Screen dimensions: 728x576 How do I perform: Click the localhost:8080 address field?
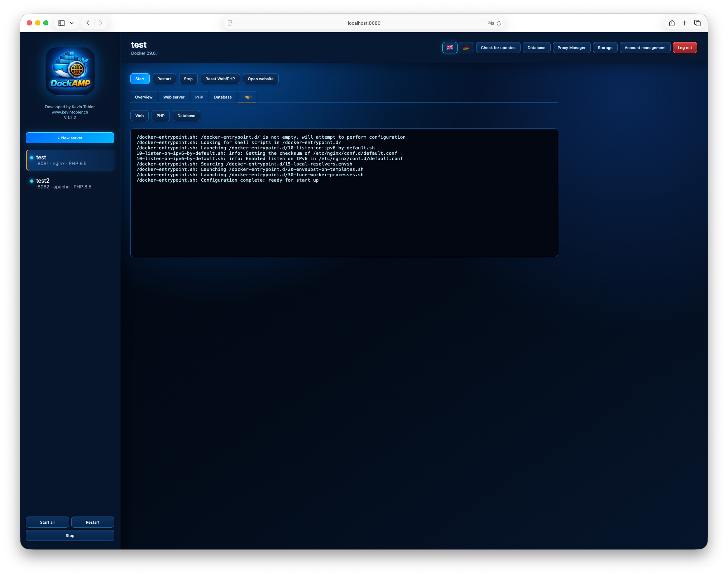[364, 23]
